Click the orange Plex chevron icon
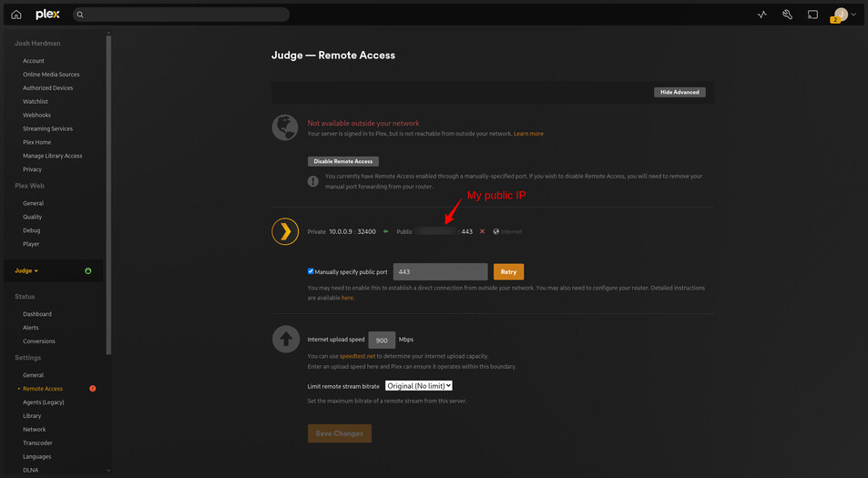 point(285,231)
